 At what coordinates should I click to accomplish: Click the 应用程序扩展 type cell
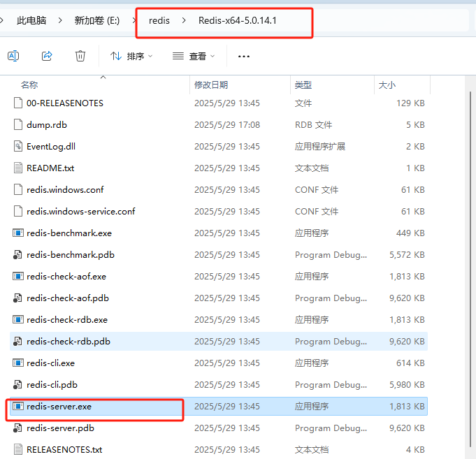320,147
